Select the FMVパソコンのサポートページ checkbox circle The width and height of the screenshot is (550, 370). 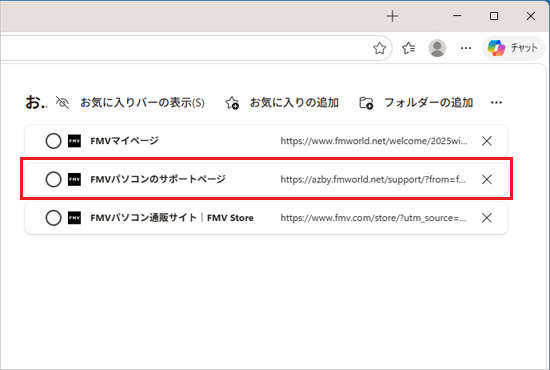(53, 179)
